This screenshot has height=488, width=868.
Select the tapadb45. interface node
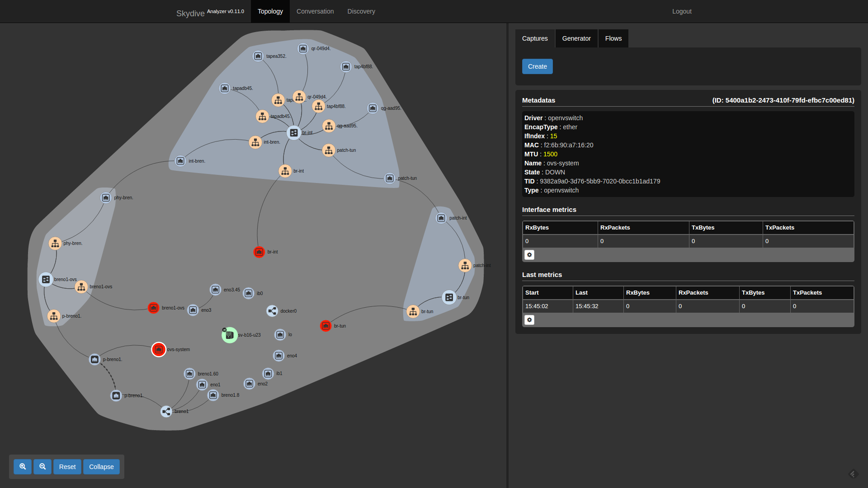coord(225,88)
